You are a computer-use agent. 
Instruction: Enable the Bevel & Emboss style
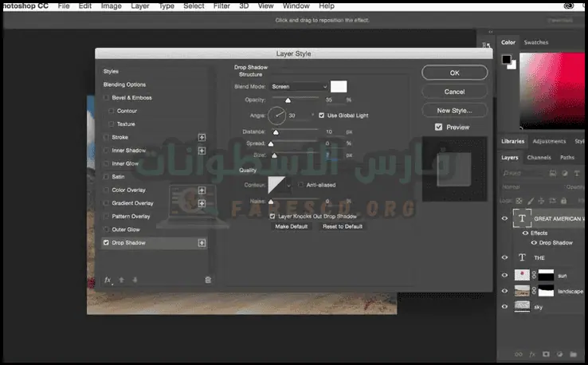[107, 98]
